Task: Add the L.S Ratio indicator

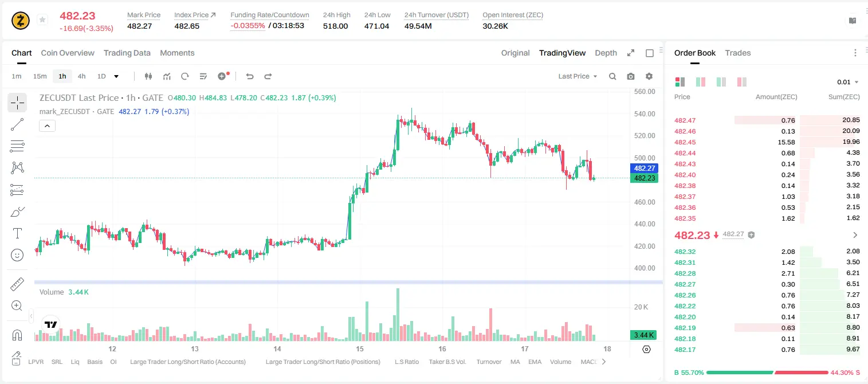Action: coord(407,362)
